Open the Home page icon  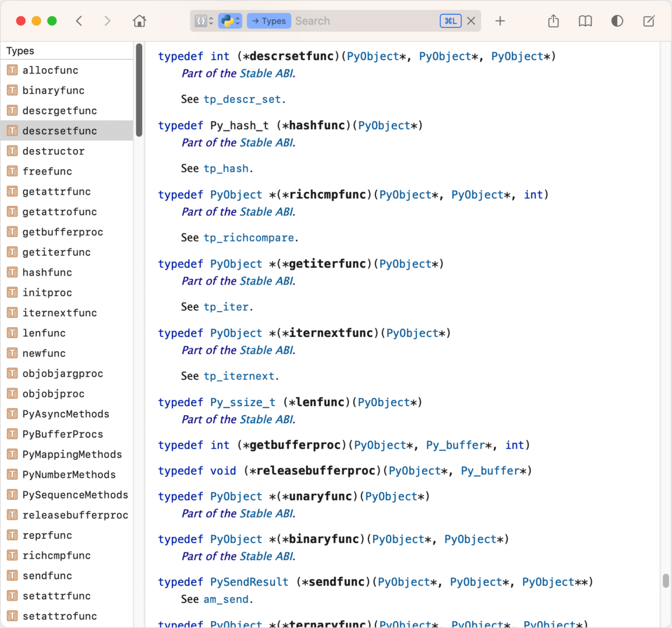[x=139, y=21]
